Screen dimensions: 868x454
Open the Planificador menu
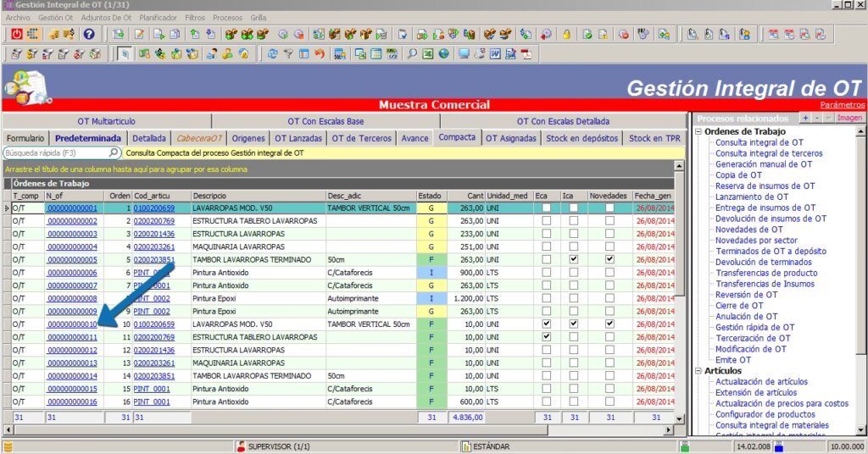(x=159, y=17)
